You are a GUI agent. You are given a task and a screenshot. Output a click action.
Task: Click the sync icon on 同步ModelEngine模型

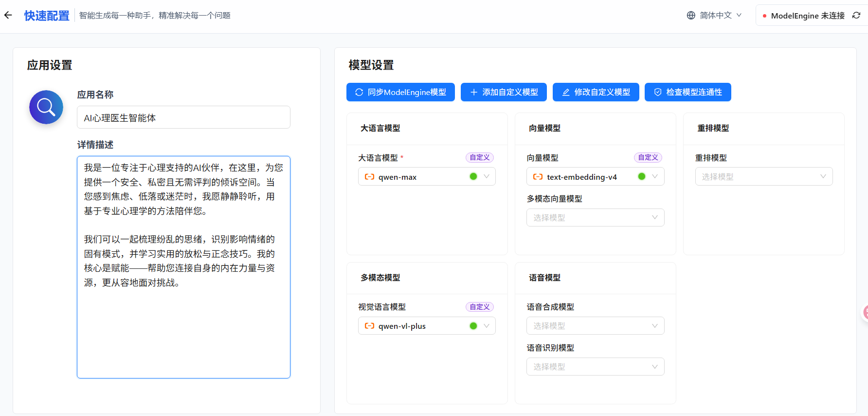[359, 92]
